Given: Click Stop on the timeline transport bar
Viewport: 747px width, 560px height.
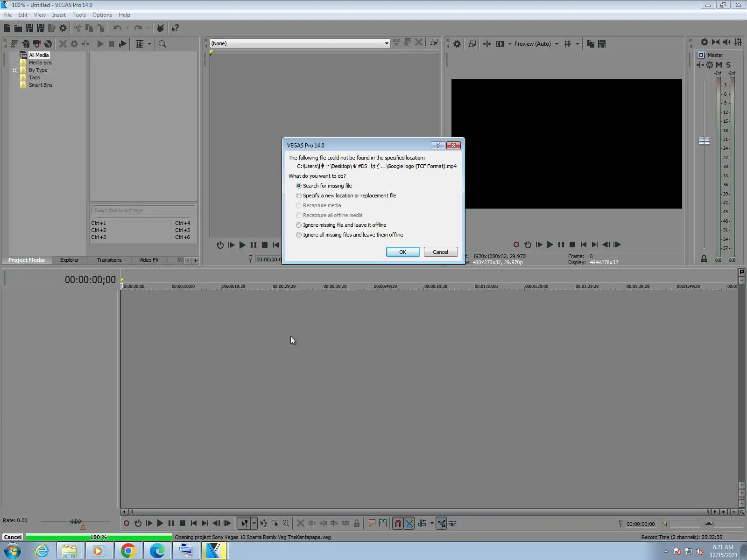Looking at the screenshot, I should pyautogui.click(x=183, y=524).
